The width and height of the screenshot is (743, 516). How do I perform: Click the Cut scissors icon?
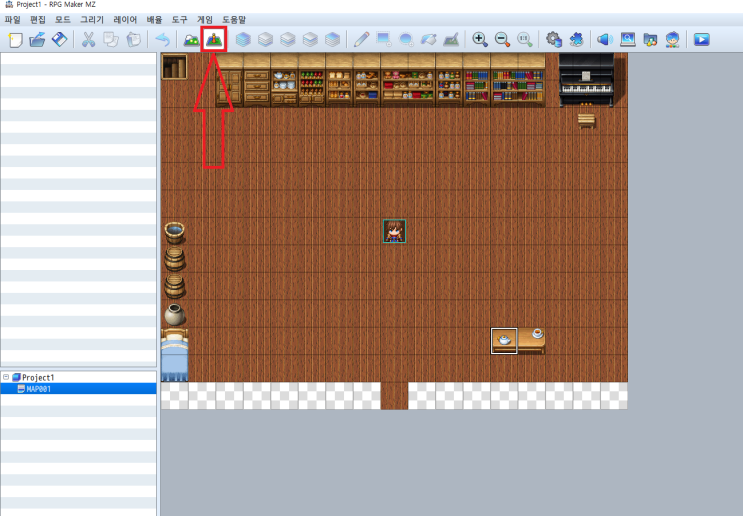(x=88, y=39)
